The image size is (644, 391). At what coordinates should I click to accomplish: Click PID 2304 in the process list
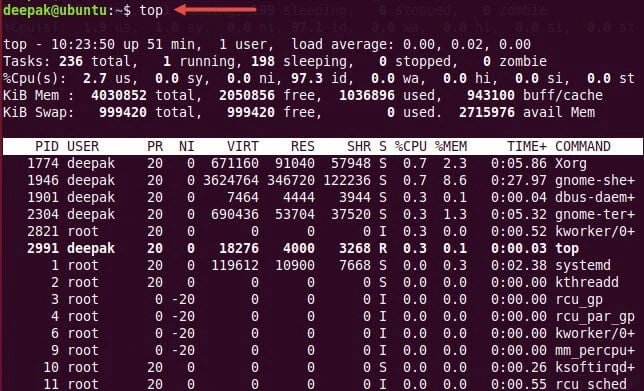coord(43,214)
